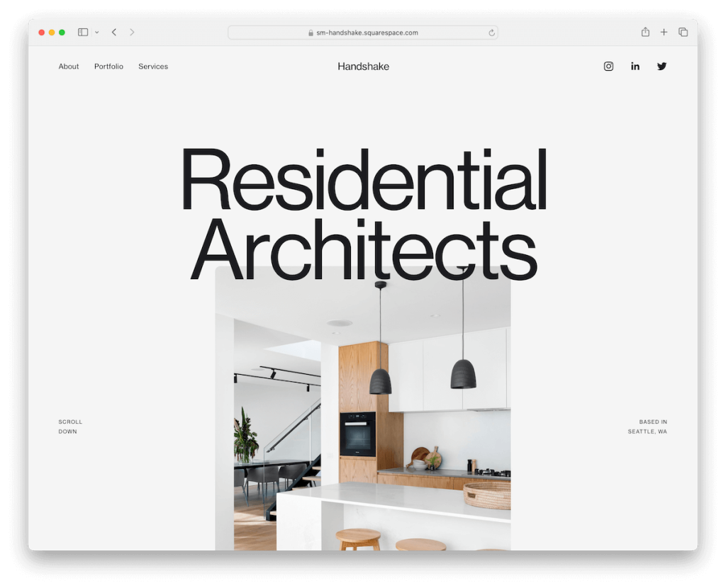Click the BASED IN SEATTLE, WA text
This screenshot has height=588, width=726.
point(647,426)
